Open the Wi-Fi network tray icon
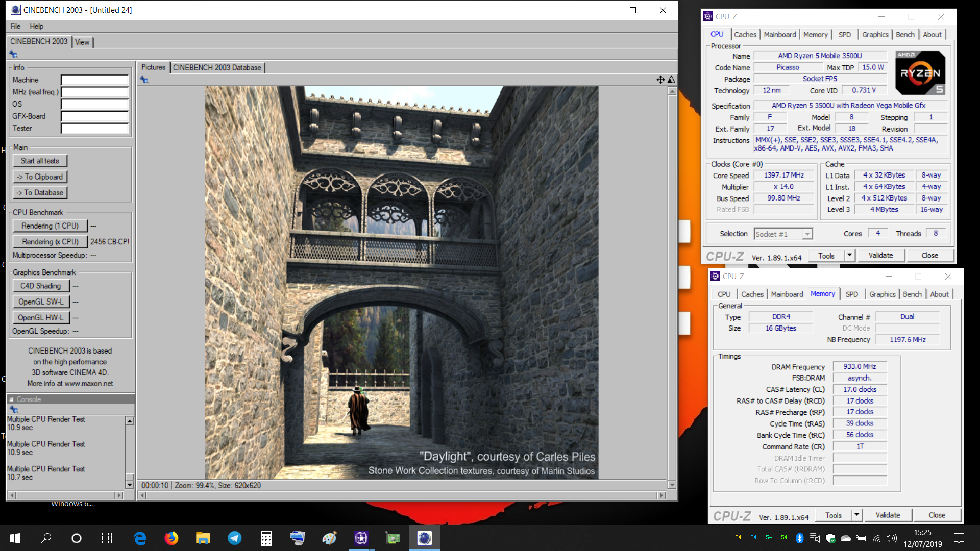980x551 pixels. click(x=876, y=538)
